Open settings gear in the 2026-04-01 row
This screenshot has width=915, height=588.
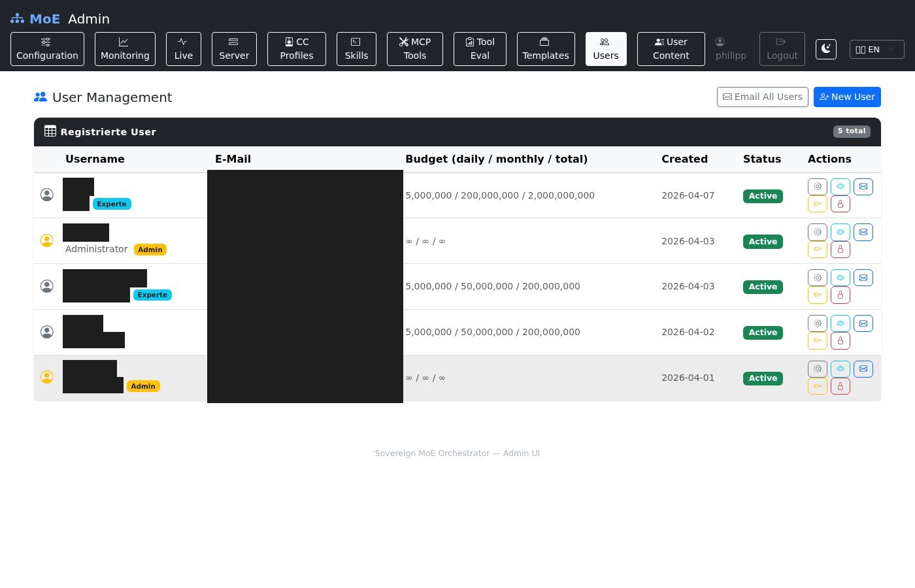point(817,369)
